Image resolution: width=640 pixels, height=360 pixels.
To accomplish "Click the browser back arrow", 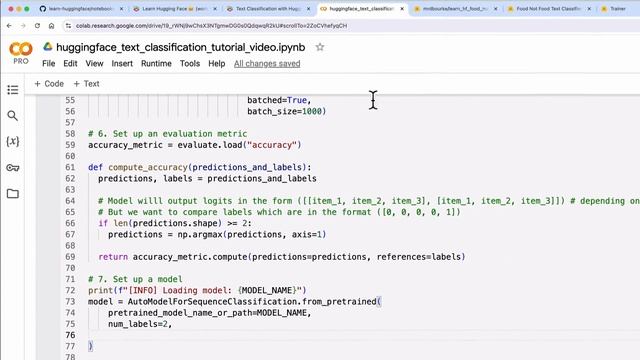I will pos(9,26).
